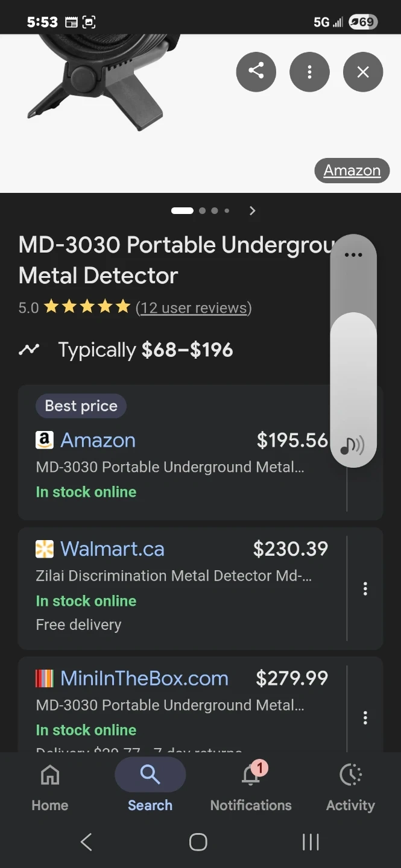The height and width of the screenshot is (868, 401).
Task: Close the product panel with X button
Action: pos(362,72)
